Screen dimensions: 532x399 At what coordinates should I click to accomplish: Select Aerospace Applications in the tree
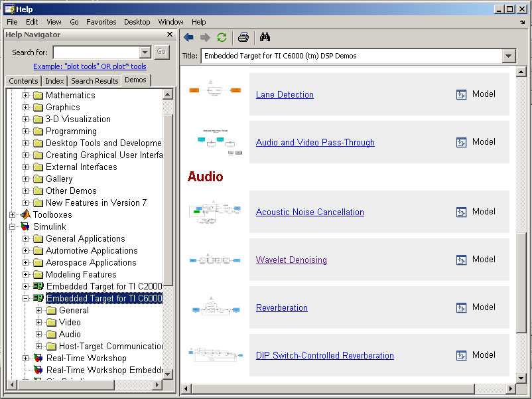tap(91, 262)
